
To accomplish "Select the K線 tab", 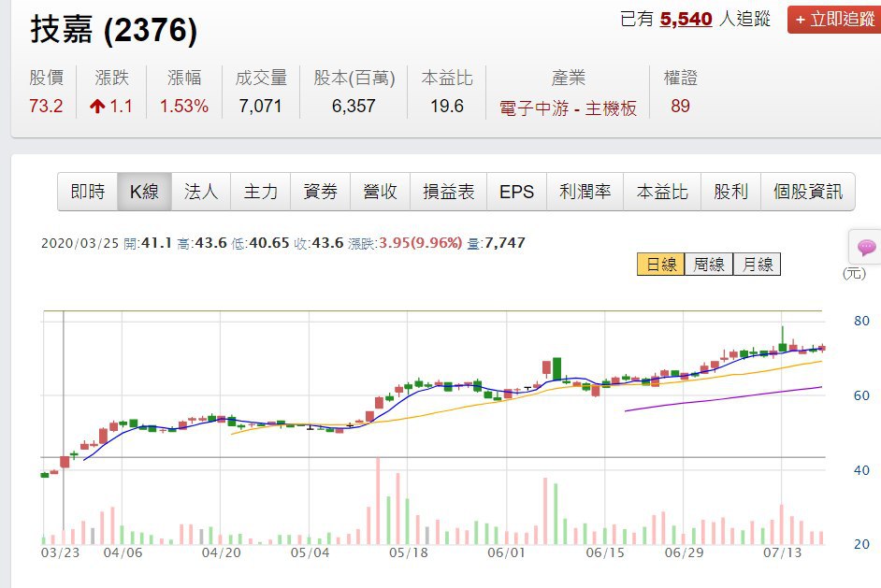I will coord(144,192).
